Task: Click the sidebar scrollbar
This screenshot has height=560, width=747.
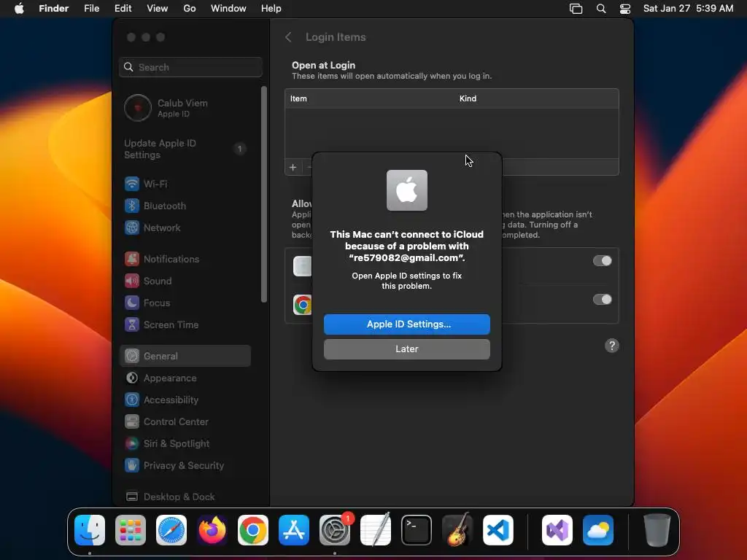Action: 264,194
